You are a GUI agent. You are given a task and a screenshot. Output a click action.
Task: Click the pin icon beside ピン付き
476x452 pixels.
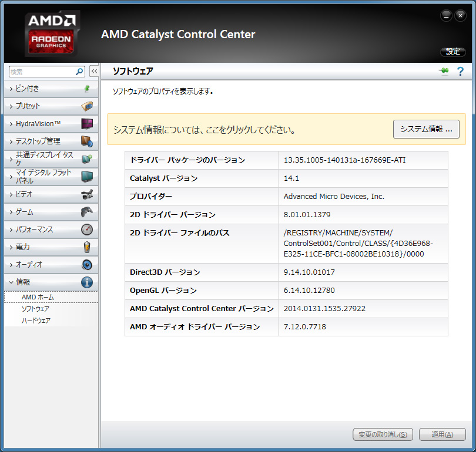86,89
